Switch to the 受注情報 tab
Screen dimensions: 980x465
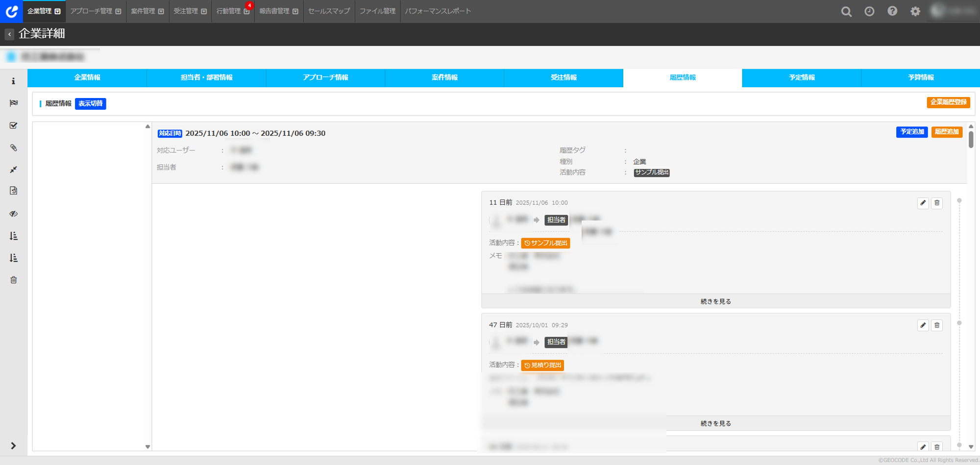coord(563,78)
